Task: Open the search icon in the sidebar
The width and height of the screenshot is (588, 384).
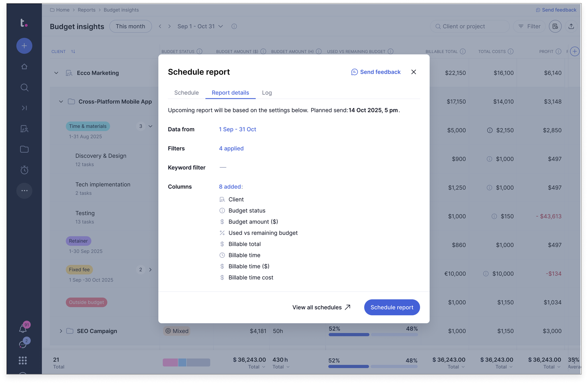Action: click(24, 87)
